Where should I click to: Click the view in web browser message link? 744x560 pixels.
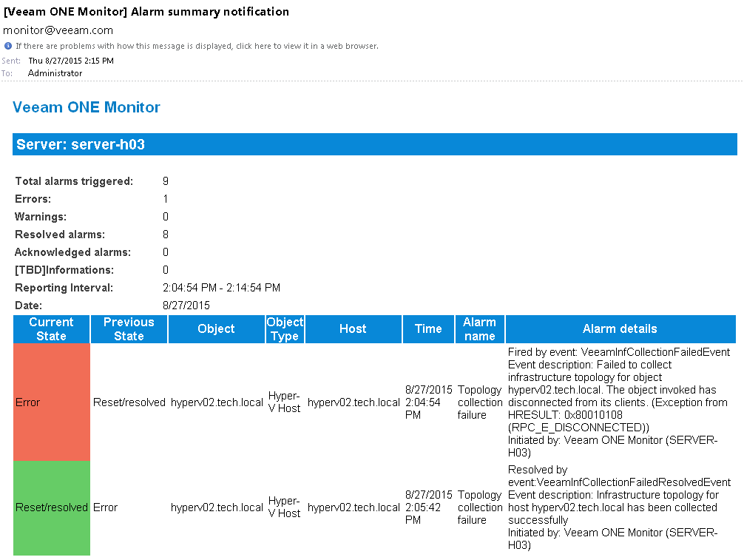197,46
